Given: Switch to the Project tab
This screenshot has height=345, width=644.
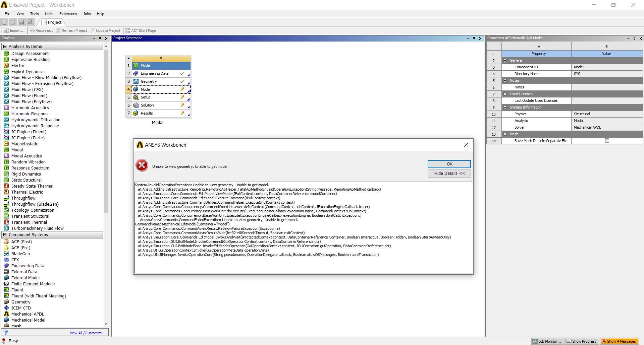Looking at the screenshot, I should coord(51,22).
